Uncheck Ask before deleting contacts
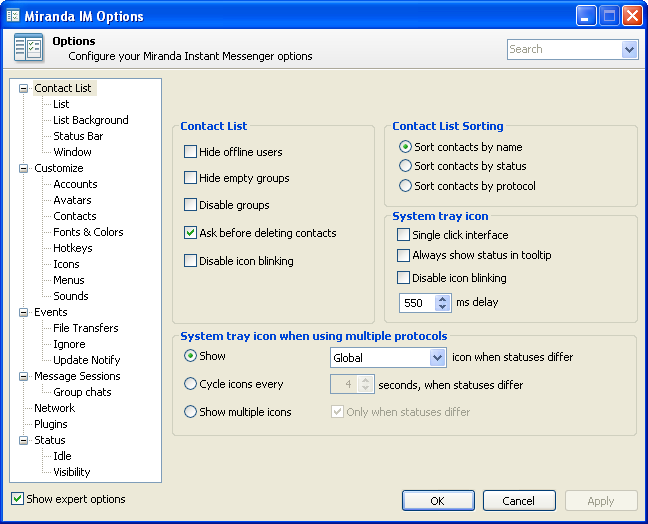The height and width of the screenshot is (524, 648). (x=191, y=233)
